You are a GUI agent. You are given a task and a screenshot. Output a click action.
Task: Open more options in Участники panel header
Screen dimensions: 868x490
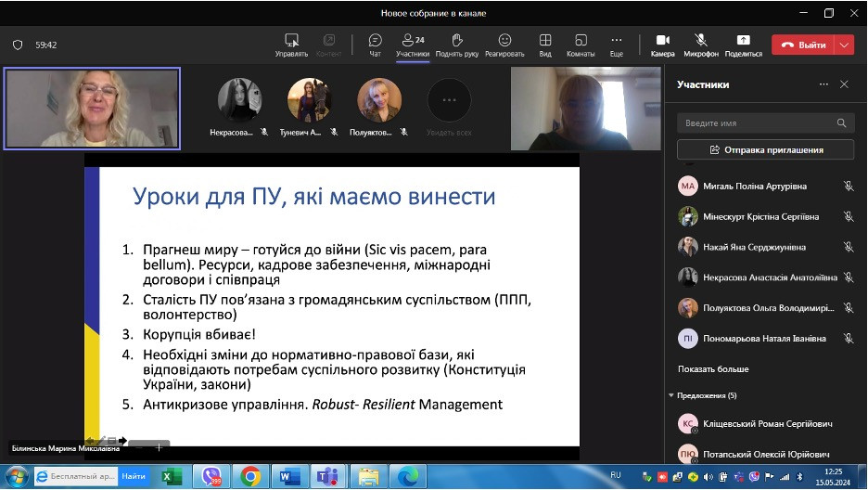823,84
